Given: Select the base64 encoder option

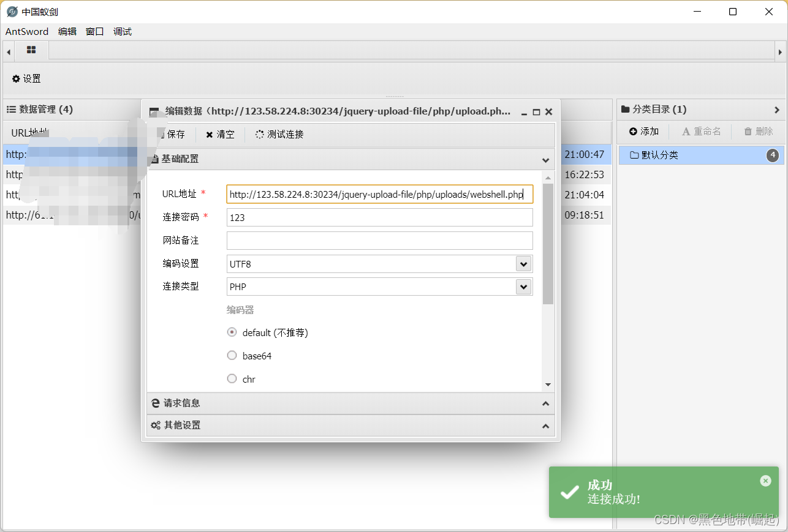Looking at the screenshot, I should point(232,355).
